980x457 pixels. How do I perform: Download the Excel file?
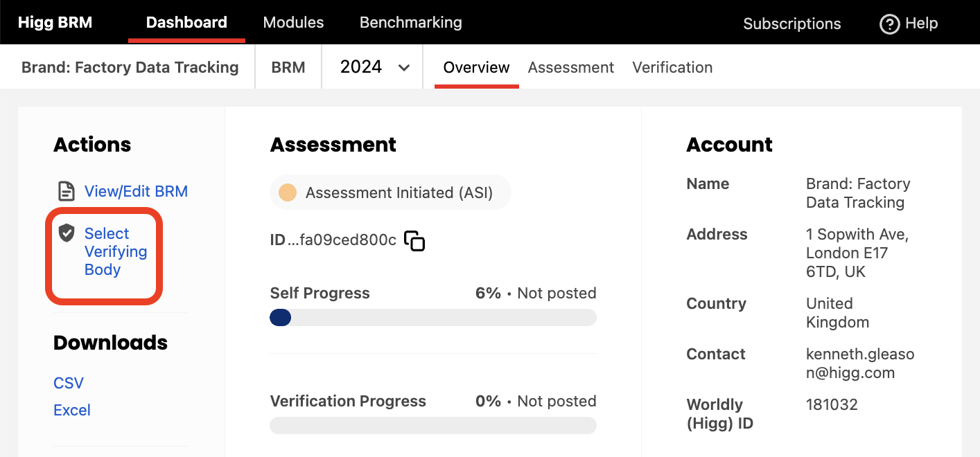point(72,410)
